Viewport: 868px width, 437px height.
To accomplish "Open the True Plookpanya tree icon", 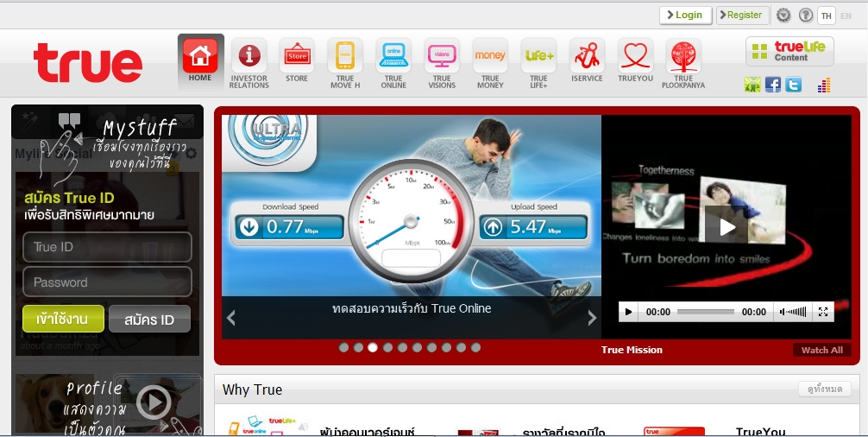I will click(683, 55).
